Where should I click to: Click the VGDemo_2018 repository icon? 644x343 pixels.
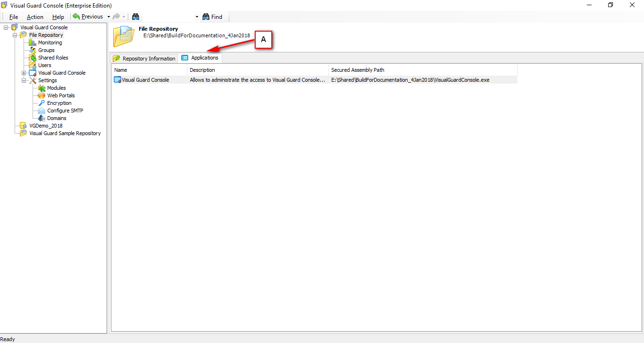coord(23,126)
